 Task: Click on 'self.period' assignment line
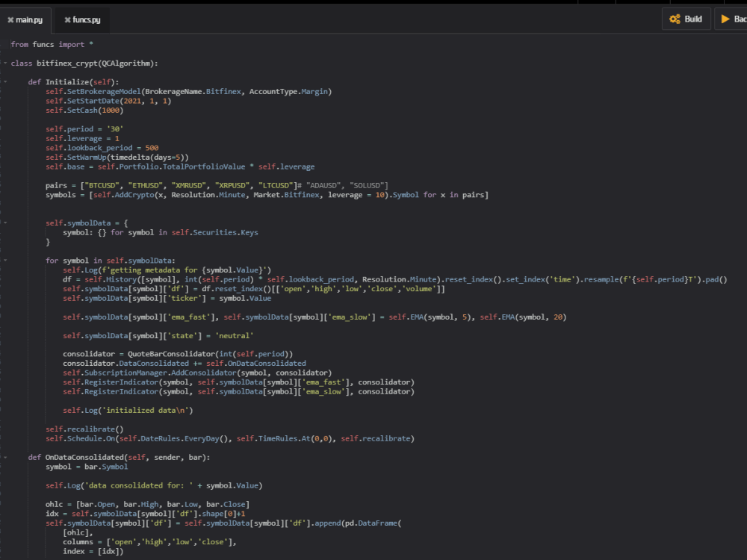(85, 129)
